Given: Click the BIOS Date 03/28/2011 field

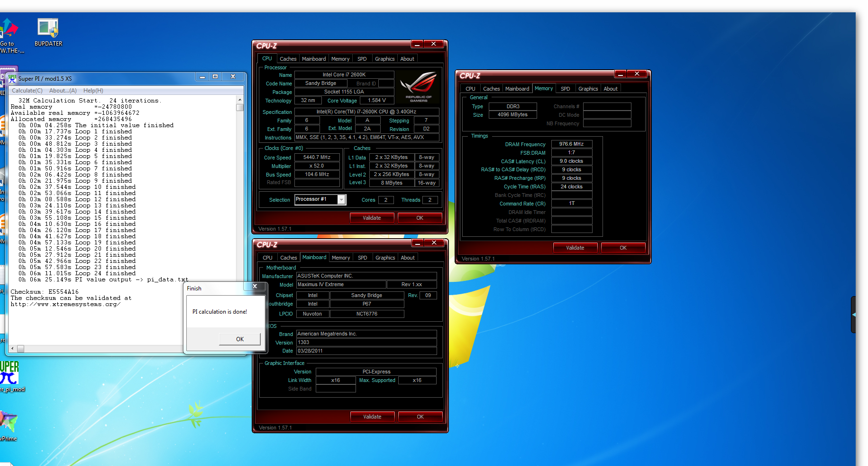Looking at the screenshot, I should [x=366, y=351].
